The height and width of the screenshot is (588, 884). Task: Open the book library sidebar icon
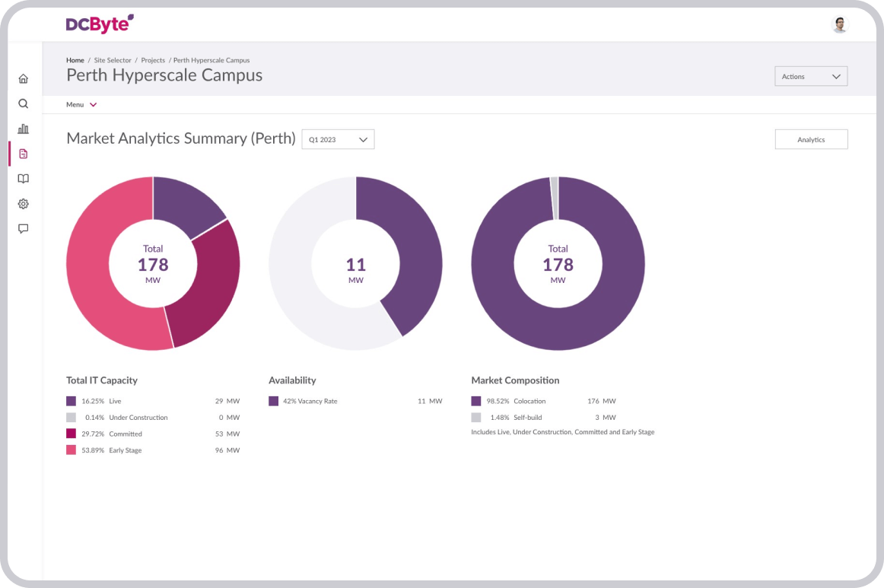tap(24, 179)
